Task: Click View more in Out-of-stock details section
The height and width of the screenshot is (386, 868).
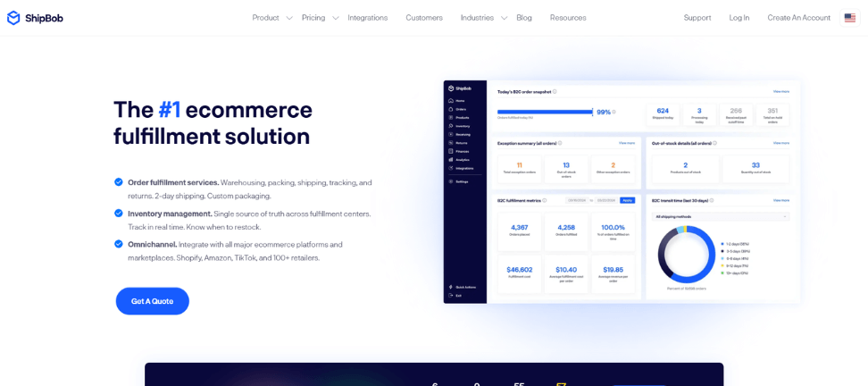Action: coord(781,143)
